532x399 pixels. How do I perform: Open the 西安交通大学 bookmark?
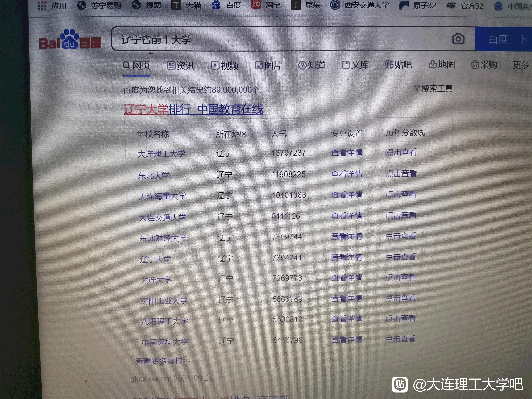click(359, 5)
